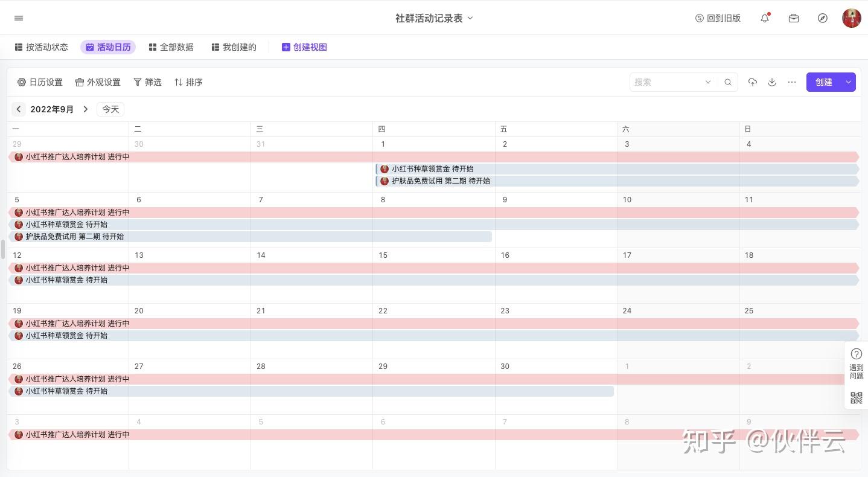Viewport: 868px width, 477px height.
Task: Open 小红书种草领赏金 event in week of 5
Action: click(x=433, y=225)
